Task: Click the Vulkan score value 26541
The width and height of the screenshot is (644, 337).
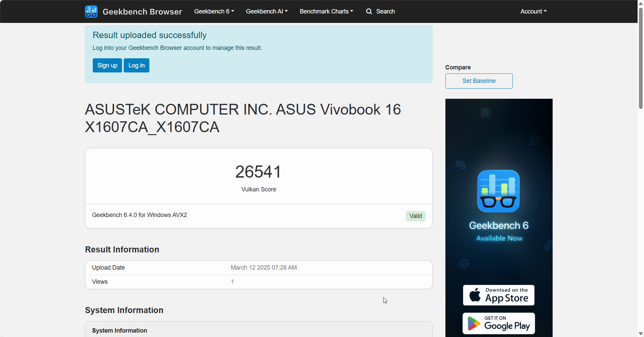Action: click(x=259, y=172)
